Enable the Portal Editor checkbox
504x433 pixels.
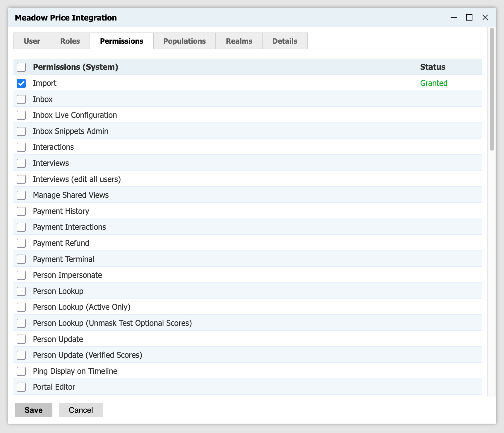21,387
